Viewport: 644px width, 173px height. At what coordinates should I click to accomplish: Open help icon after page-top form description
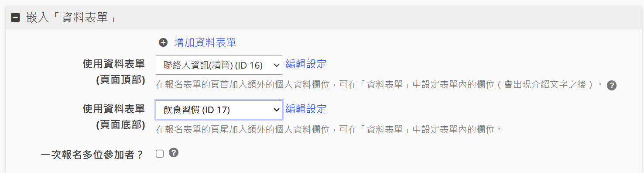(x=612, y=86)
